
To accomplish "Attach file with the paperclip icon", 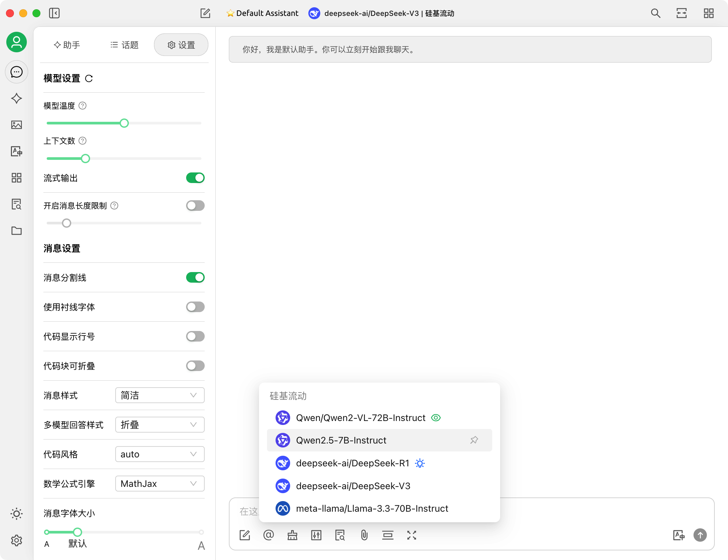I will click(x=364, y=535).
